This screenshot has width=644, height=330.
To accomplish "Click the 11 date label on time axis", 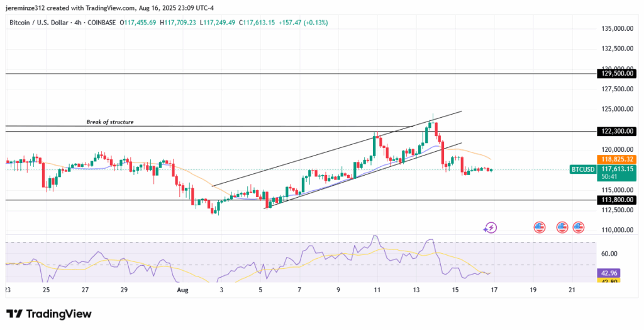I will (x=377, y=290).
